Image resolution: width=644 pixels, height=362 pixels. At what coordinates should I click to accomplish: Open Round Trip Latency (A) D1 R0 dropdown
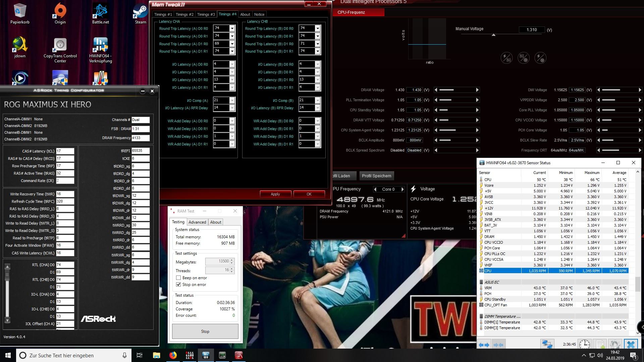click(x=232, y=44)
